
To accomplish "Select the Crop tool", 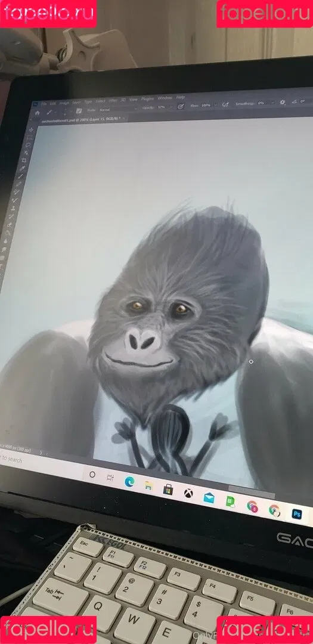I will click(x=24, y=160).
